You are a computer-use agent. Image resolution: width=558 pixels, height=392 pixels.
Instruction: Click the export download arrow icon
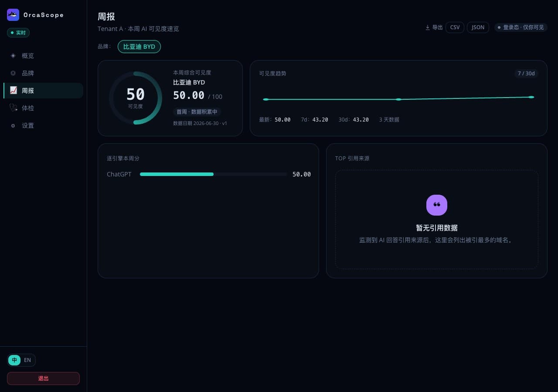[x=428, y=27]
